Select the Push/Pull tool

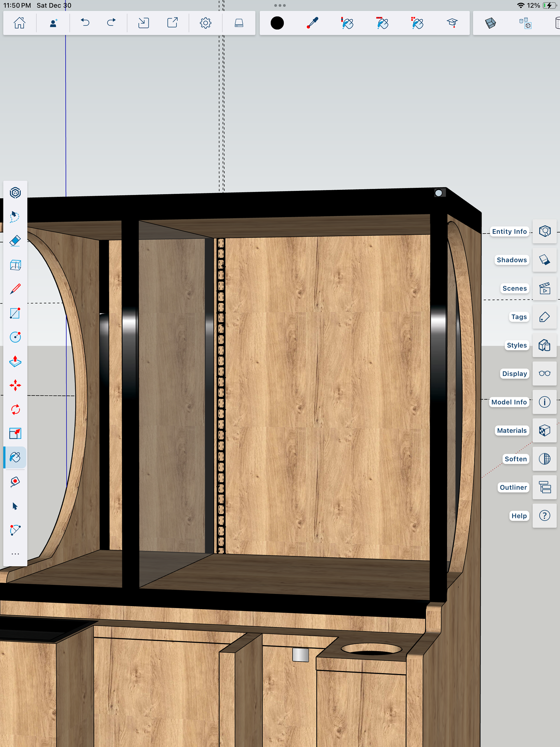(x=15, y=361)
